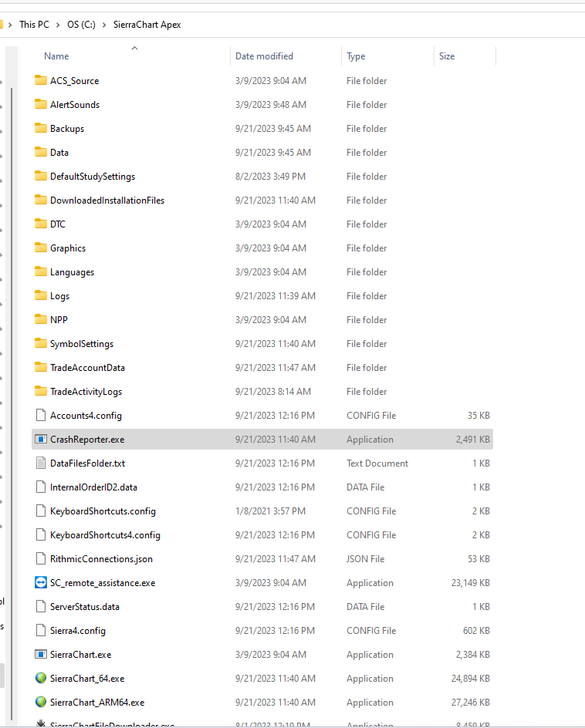The height and width of the screenshot is (728, 585).
Task: Click the 2,384 KB size value
Action: coord(472,655)
